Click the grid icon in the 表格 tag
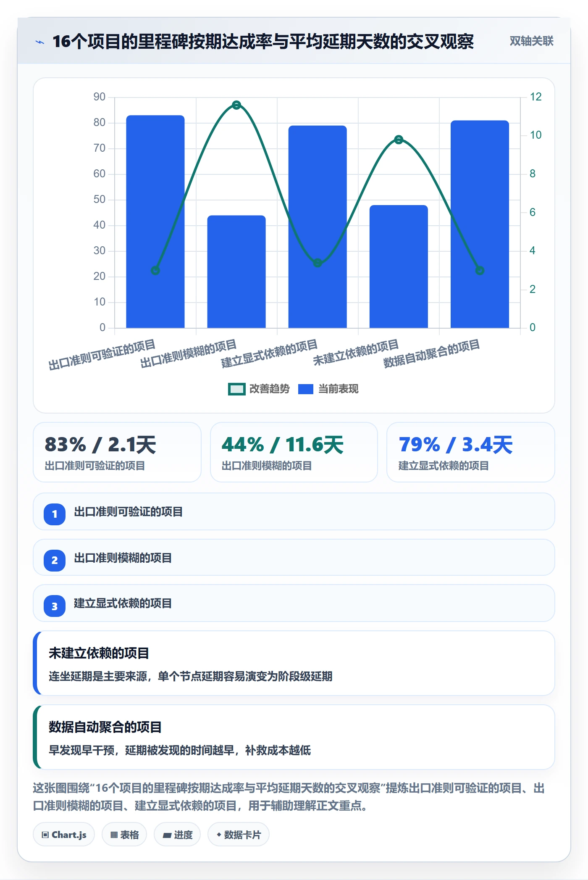Viewport: 588px width, 880px height. (x=114, y=835)
